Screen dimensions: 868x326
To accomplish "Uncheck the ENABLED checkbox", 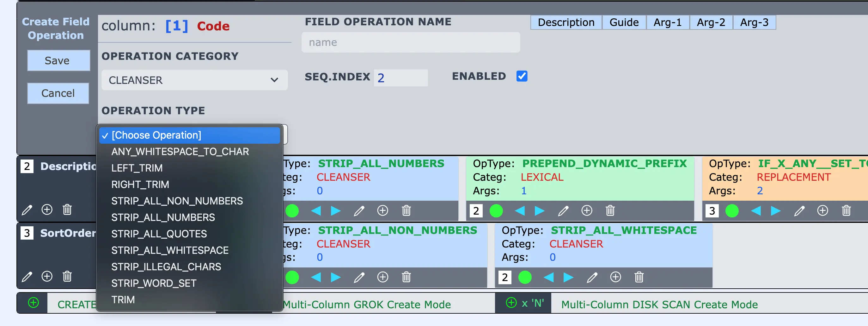I will click(522, 76).
